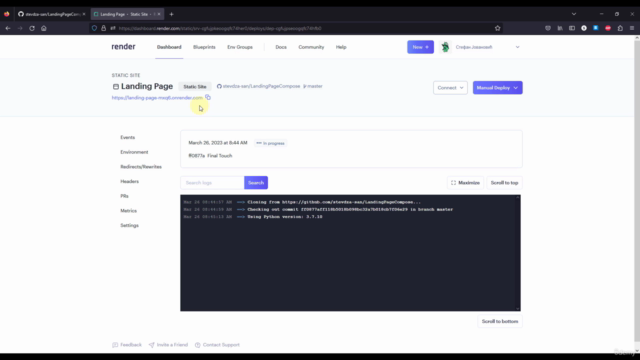The width and height of the screenshot is (640, 360).
Task: Expand the user account dropdown chevron
Action: click(x=517, y=47)
